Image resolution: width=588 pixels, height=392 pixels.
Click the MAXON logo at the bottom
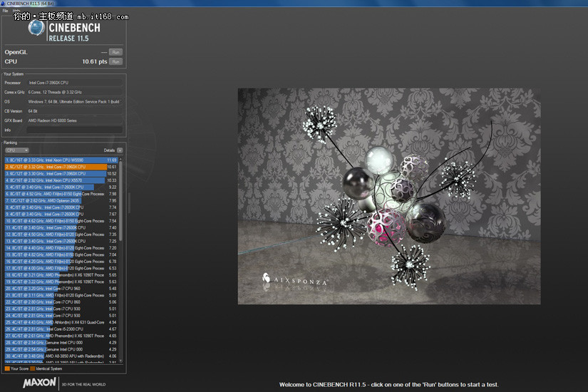(39, 383)
